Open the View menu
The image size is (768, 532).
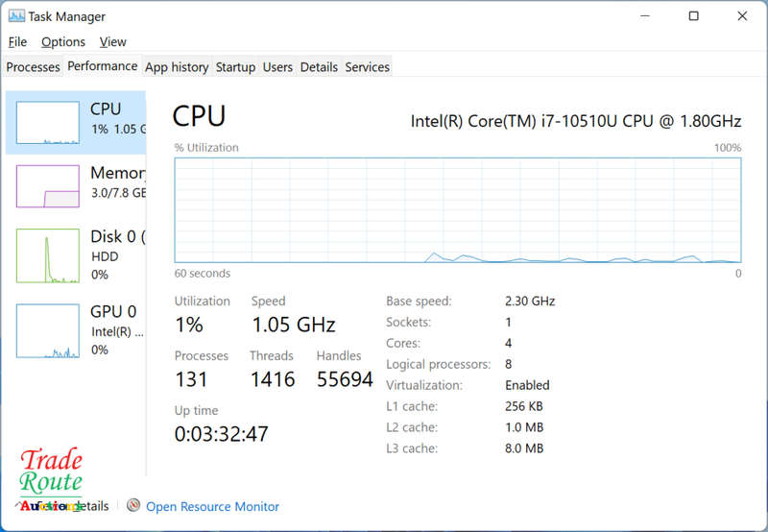(112, 42)
